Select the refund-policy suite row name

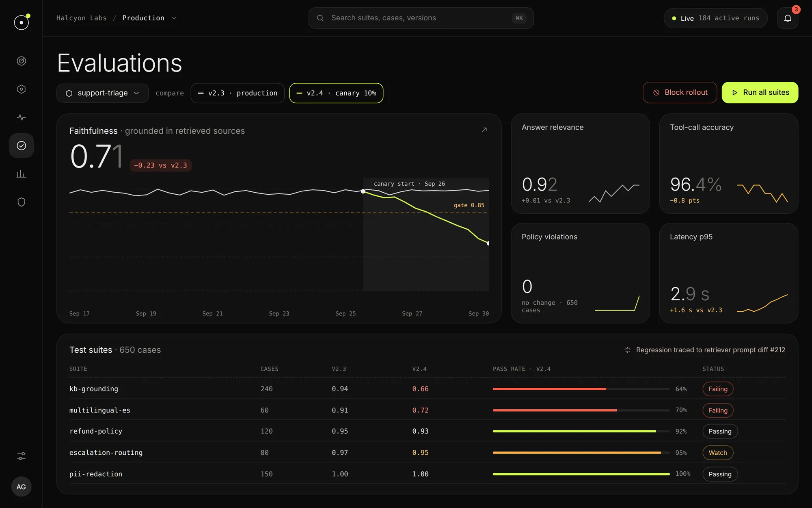[x=96, y=431]
